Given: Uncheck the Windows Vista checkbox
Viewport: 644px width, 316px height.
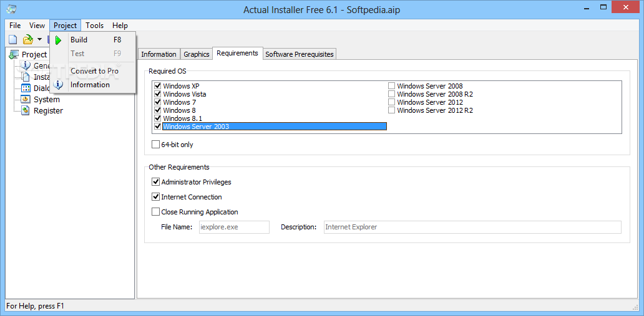Looking at the screenshot, I should tap(158, 94).
